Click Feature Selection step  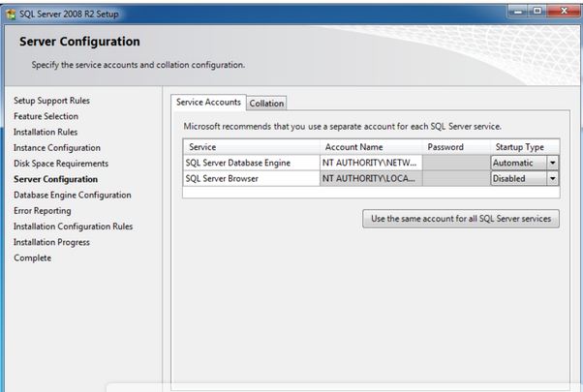(x=46, y=116)
